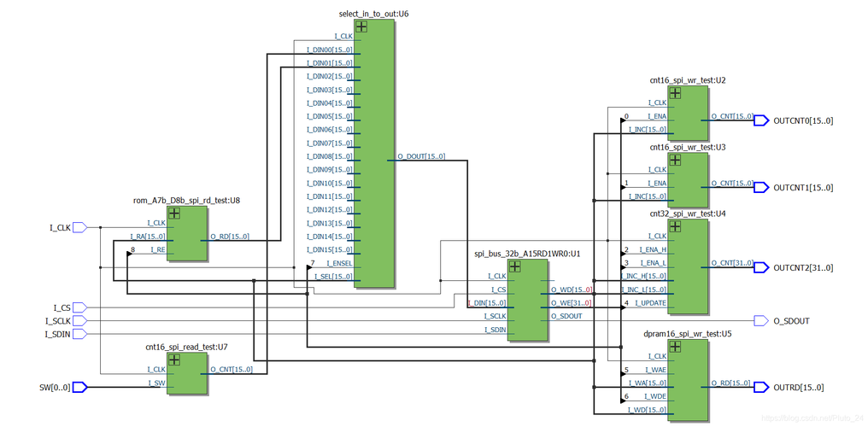Screen dimensions: 868x427
Task: Select the O_SDOUT output pin symbol
Action: coord(762,320)
